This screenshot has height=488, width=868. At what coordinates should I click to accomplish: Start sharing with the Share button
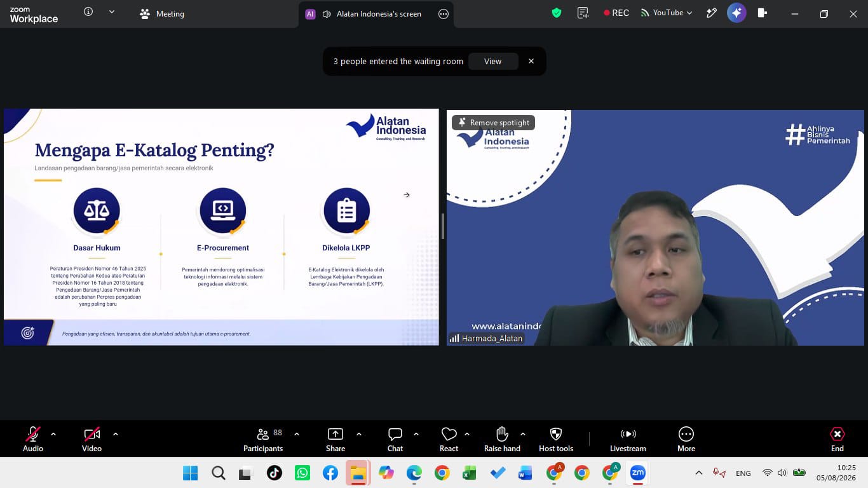(x=336, y=439)
